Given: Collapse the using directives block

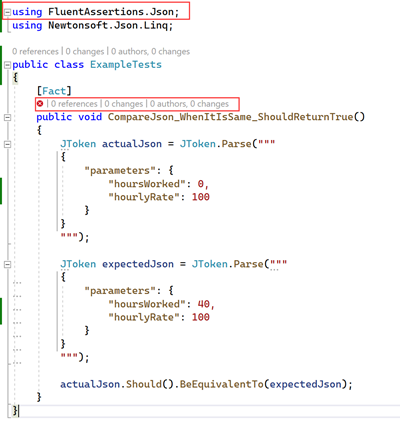Looking at the screenshot, I should click(7, 12).
